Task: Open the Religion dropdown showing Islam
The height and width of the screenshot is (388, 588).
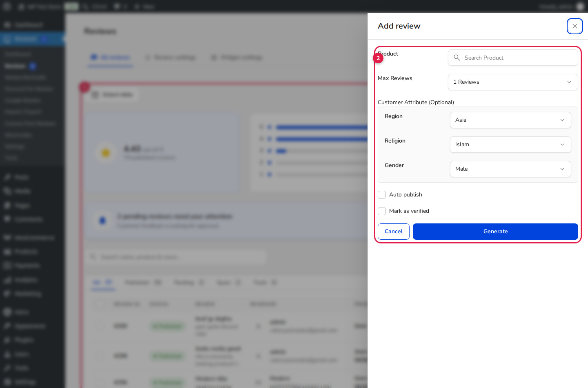Action: click(510, 145)
